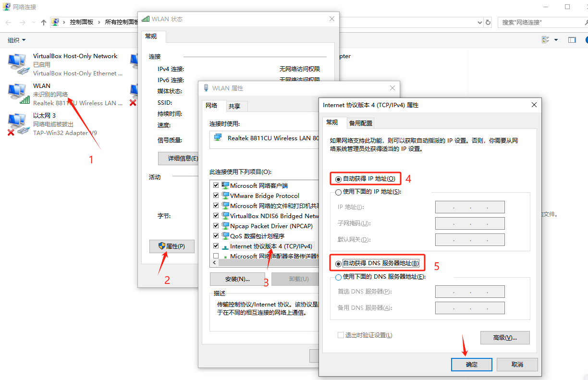The image size is (588, 380).
Task: Toggle the Internet 协议版本 4 checkbox
Action: coord(216,246)
